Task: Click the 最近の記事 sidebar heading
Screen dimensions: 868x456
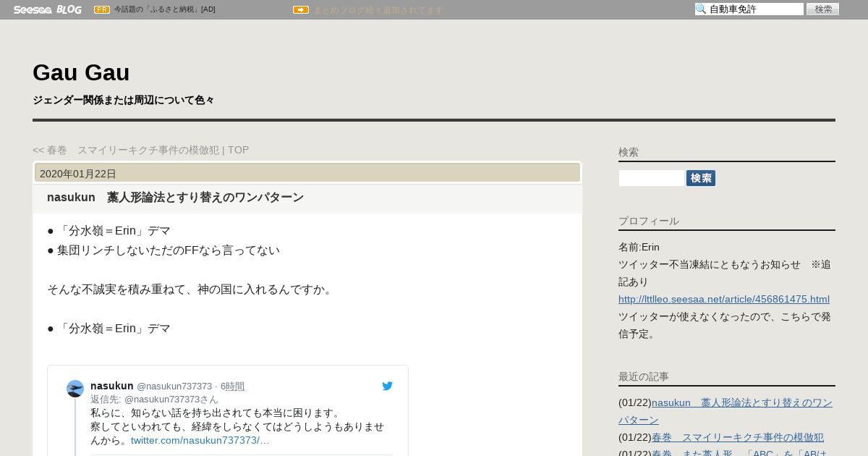Action: pyautogui.click(x=644, y=376)
